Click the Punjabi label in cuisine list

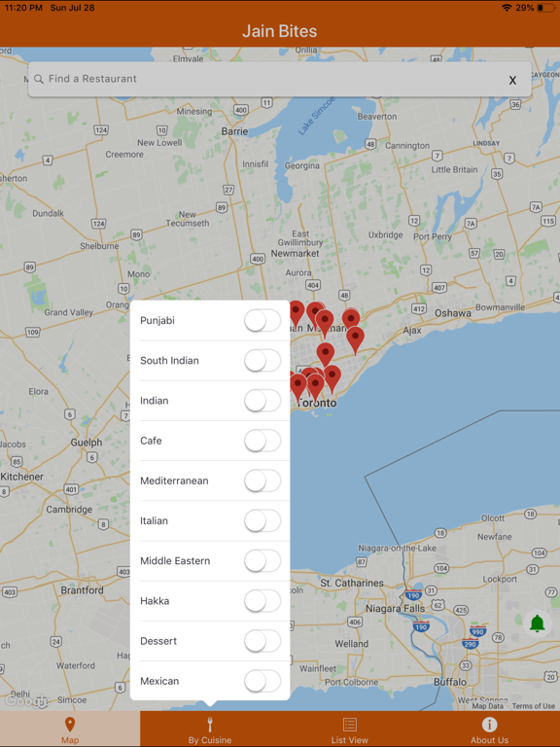pyautogui.click(x=157, y=321)
